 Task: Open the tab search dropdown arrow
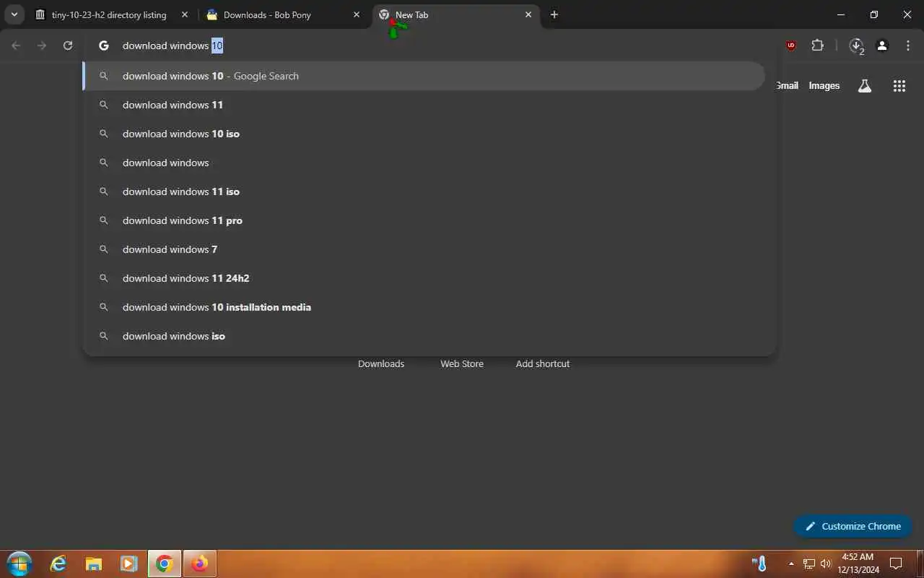pos(14,14)
